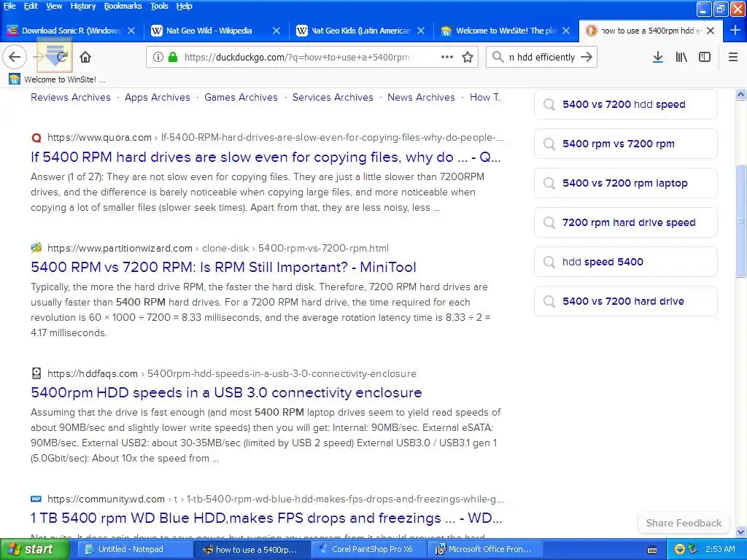Image resolution: width=747 pixels, height=560 pixels.
Task: Select related search hdd speed 5400
Action: pos(625,262)
